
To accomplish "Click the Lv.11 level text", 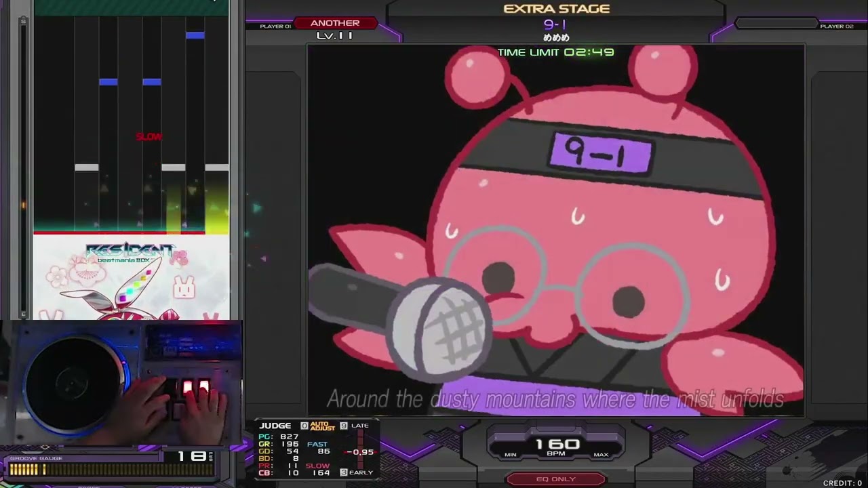I will click(335, 36).
